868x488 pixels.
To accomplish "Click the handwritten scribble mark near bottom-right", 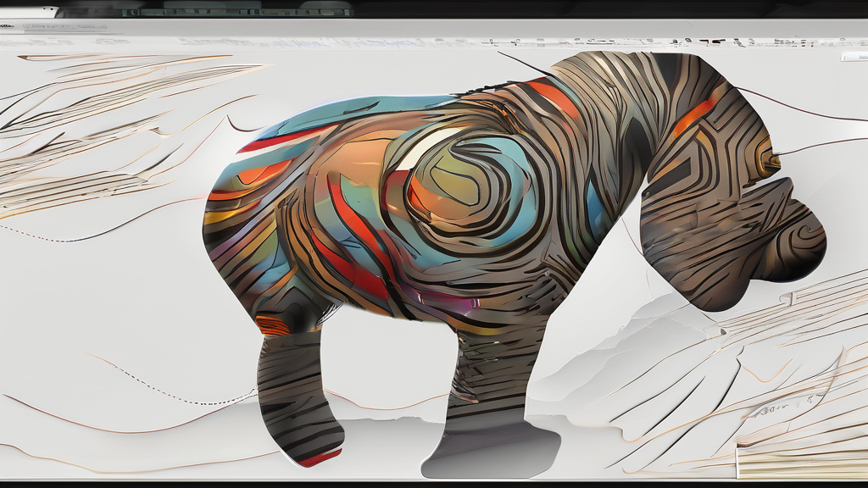I will click(770, 413).
